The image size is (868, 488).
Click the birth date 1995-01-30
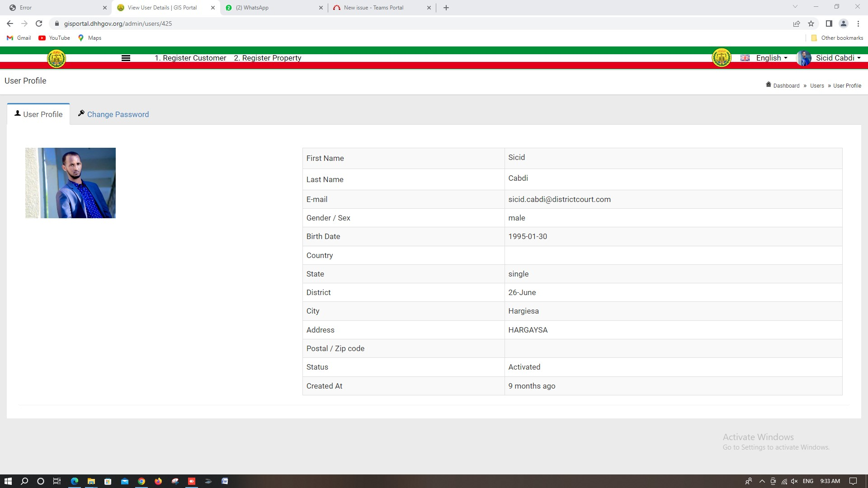(528, 236)
